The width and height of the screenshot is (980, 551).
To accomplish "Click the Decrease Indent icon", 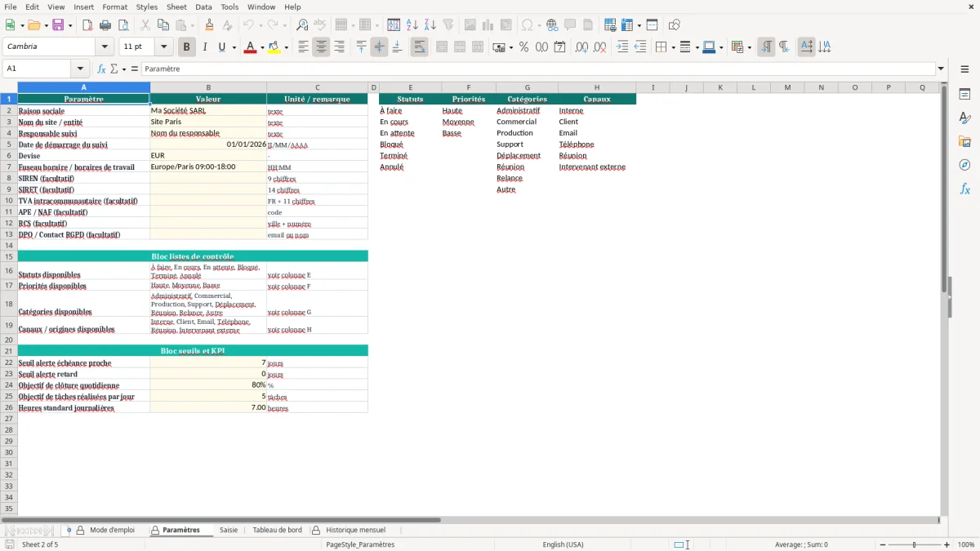I will [x=640, y=47].
